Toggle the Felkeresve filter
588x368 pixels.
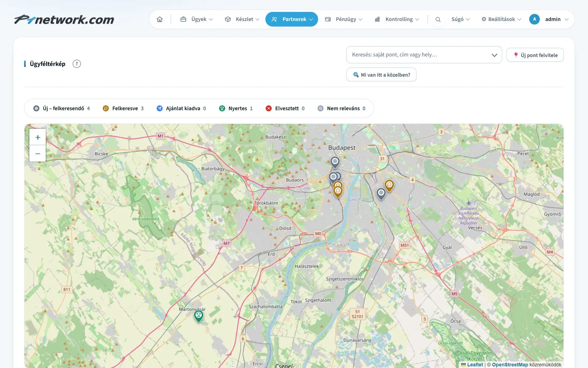[x=123, y=108]
